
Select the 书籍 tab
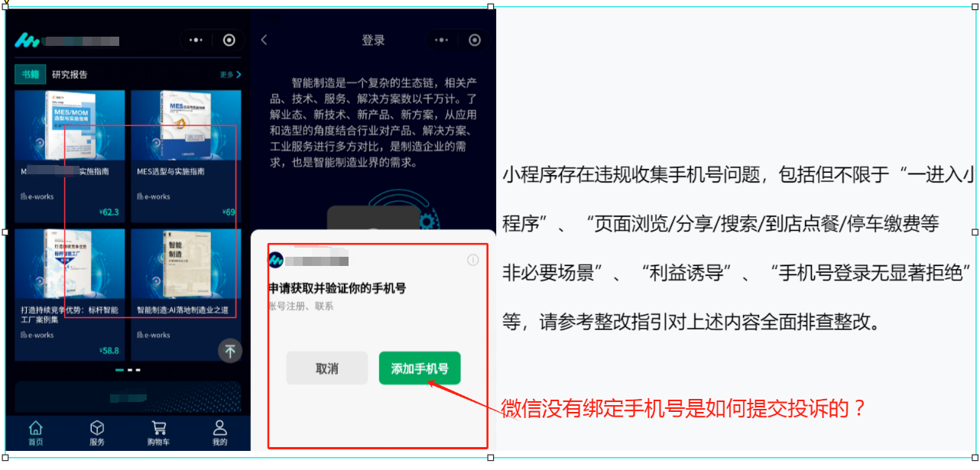[x=30, y=74]
